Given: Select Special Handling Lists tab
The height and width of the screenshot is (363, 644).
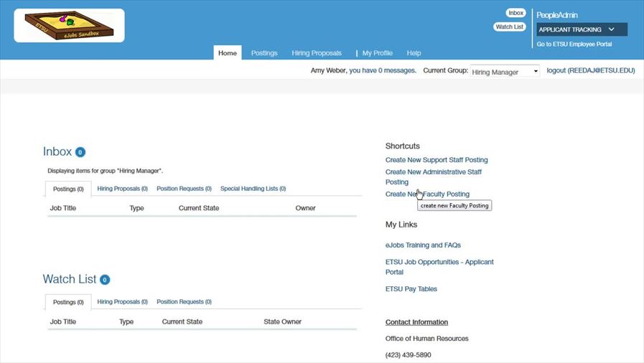Looking at the screenshot, I should (253, 189).
